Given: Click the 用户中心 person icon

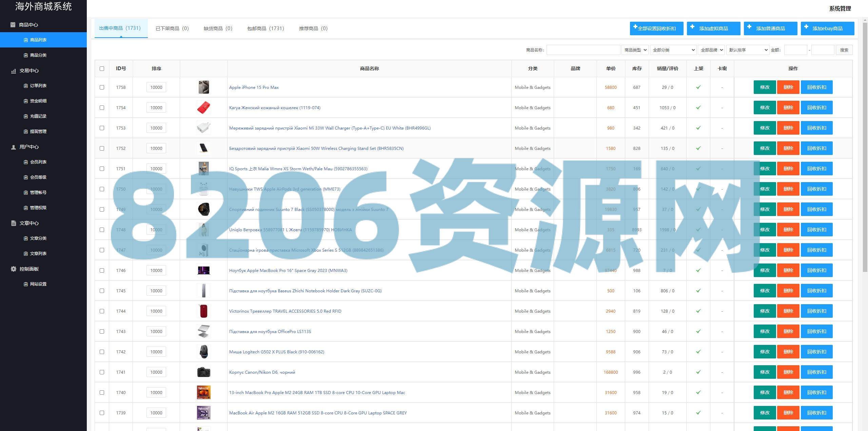Looking at the screenshot, I should point(14,147).
